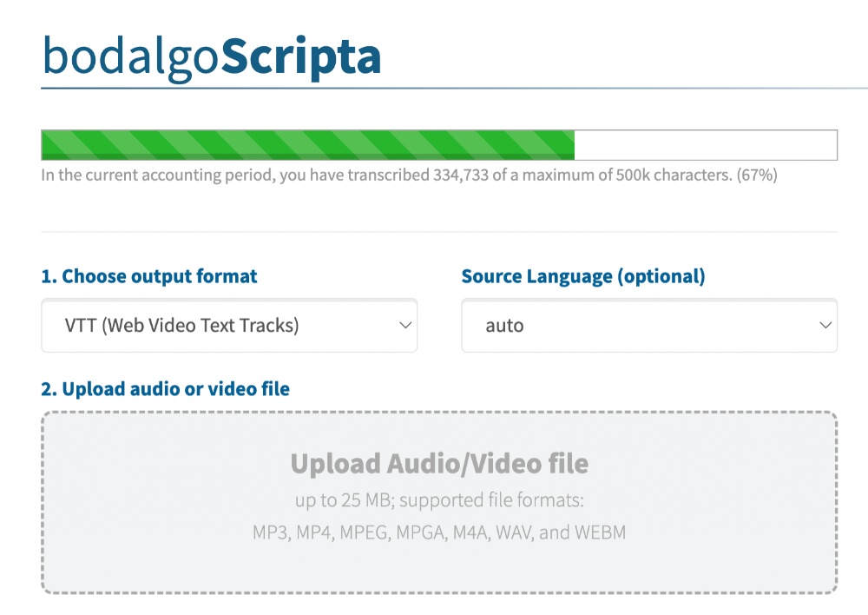Click the upload area dashed border region

click(438, 417)
